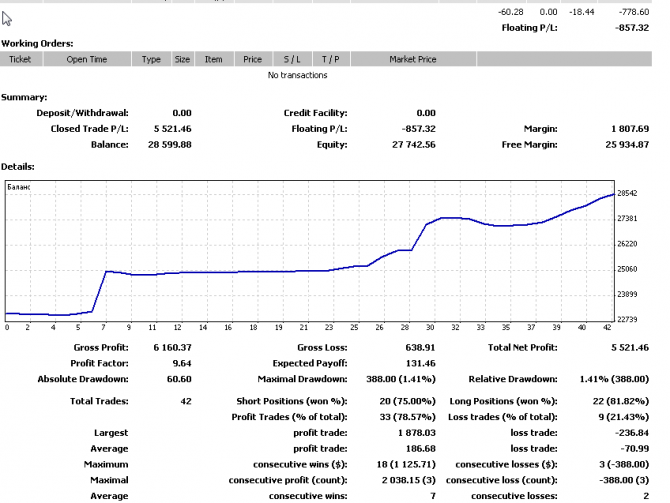Viewport: 670px width, 503px height.
Task: Select consecutive wins value 18 (1 125.71)
Action: pyautogui.click(x=406, y=465)
